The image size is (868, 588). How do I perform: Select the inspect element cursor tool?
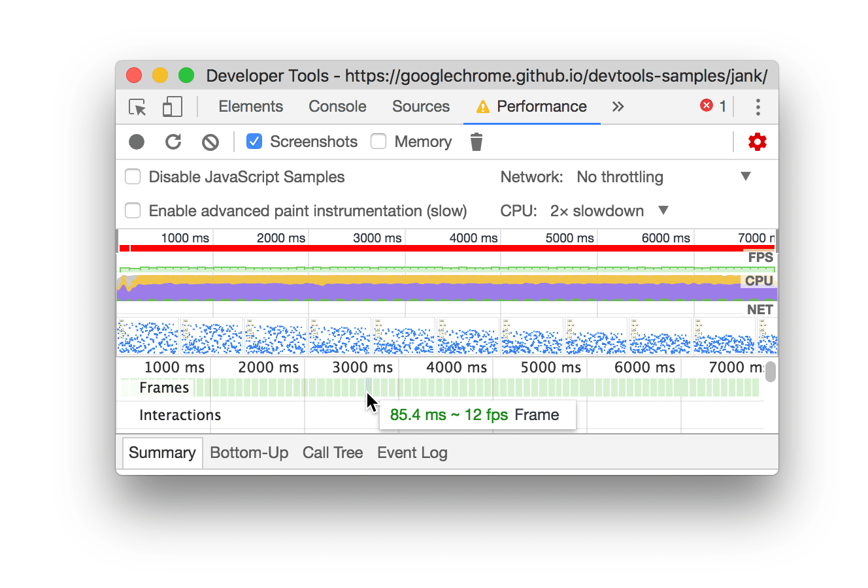[137, 106]
